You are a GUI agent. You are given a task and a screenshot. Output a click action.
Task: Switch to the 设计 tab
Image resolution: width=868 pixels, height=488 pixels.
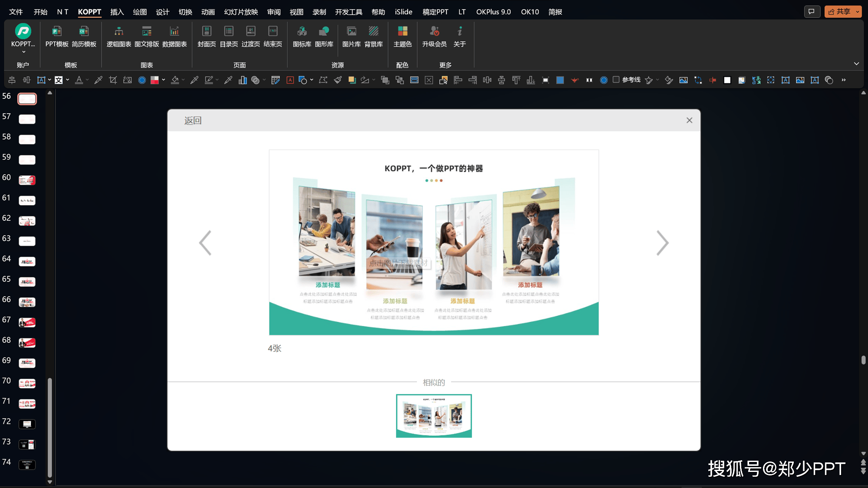click(162, 12)
